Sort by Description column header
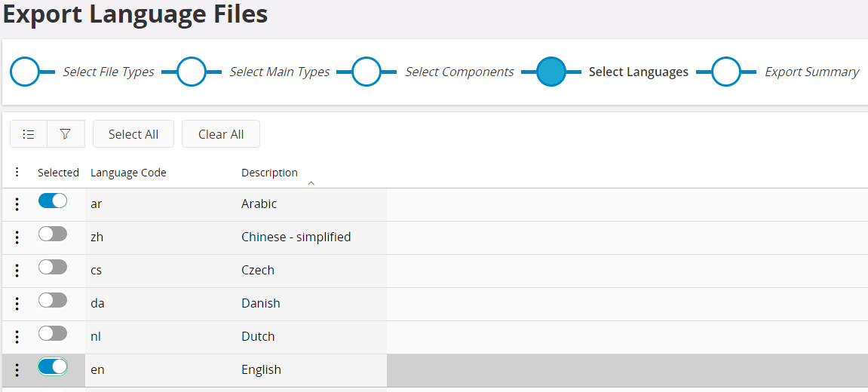The image size is (868, 392). 269,173
